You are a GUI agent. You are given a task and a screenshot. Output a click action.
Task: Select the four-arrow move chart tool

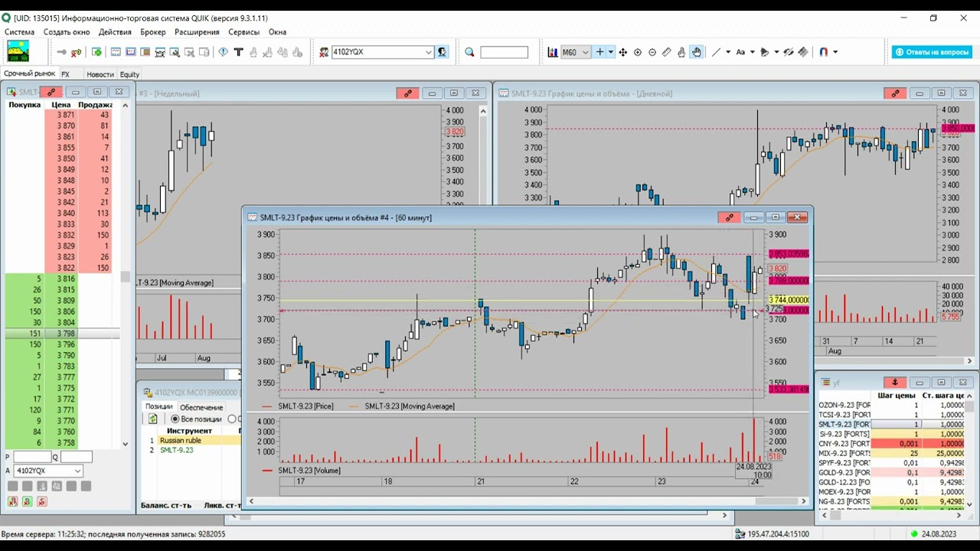click(x=622, y=52)
